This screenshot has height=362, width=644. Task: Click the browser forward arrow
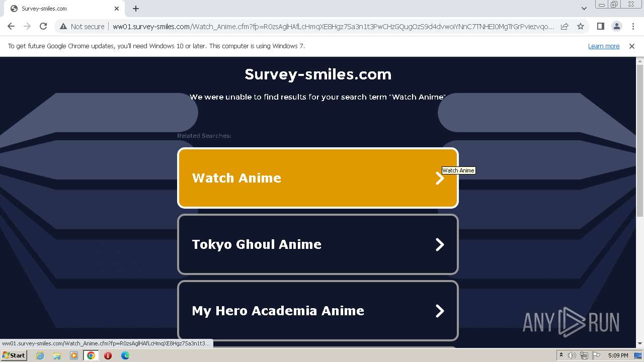[x=27, y=26]
